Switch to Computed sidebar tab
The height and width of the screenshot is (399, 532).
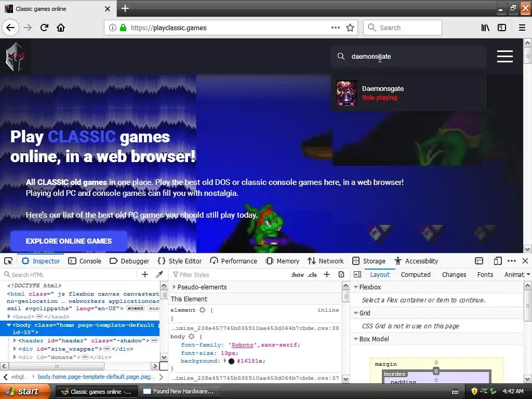coord(416,274)
